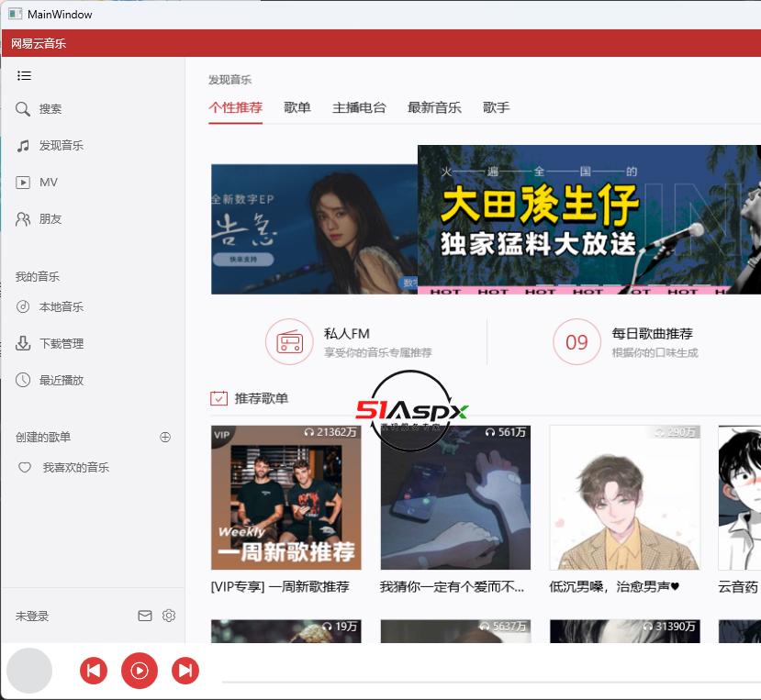Click the daily recommendation 09 calendar circle
The image size is (761, 700).
(576, 342)
